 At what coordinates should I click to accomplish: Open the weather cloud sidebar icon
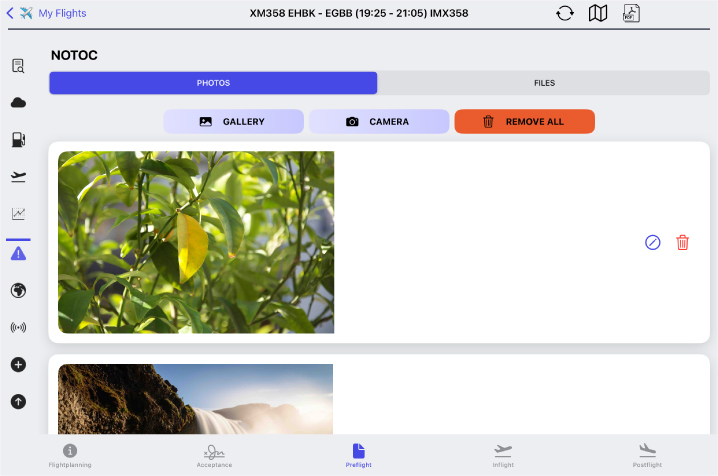click(18, 103)
